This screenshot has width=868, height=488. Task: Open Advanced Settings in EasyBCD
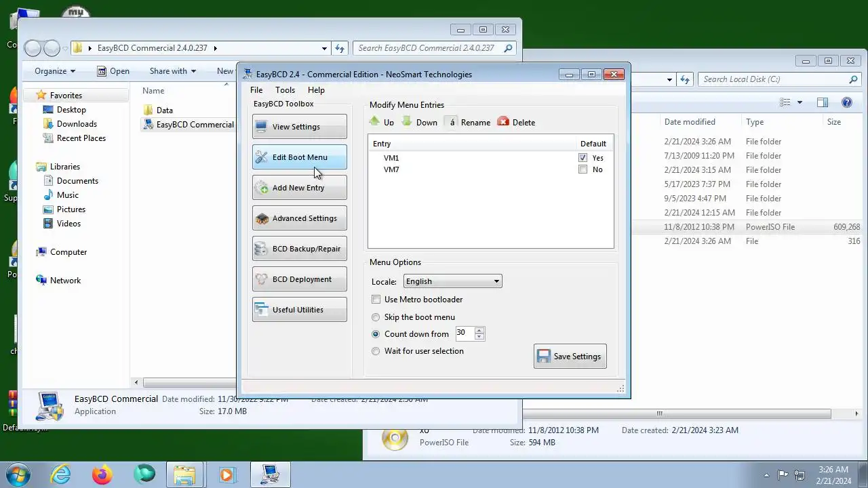coord(299,218)
